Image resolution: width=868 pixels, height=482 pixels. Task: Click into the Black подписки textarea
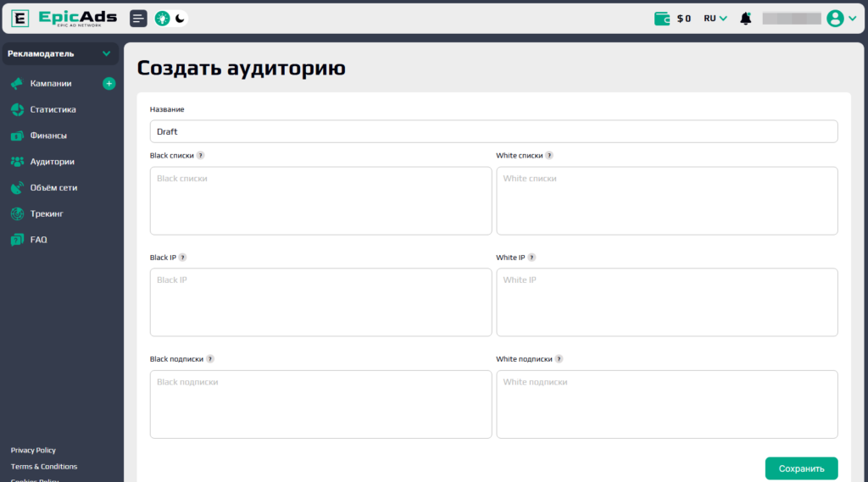[x=320, y=405]
